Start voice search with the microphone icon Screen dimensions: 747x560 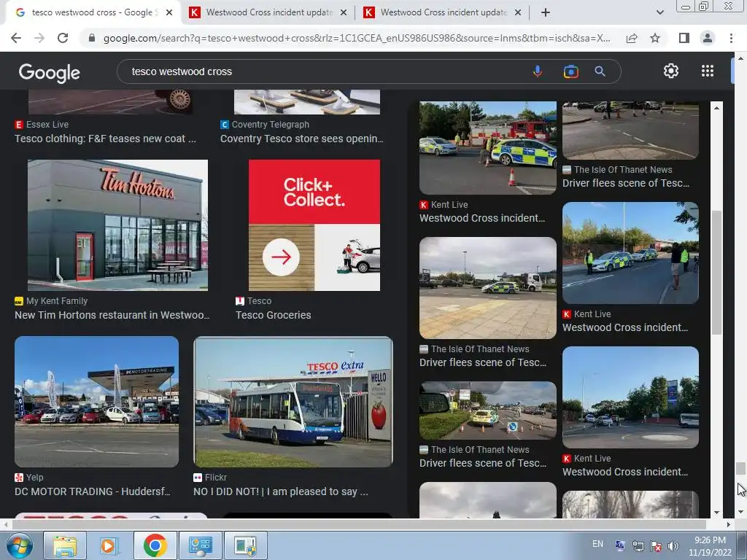pos(538,71)
